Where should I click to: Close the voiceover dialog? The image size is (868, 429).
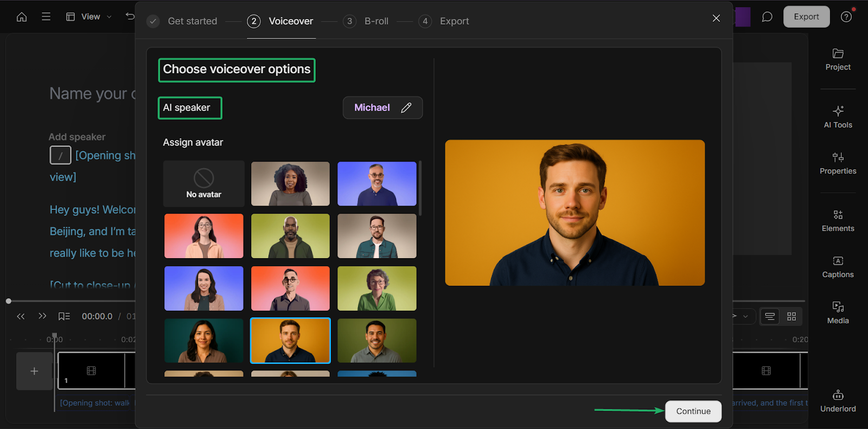[716, 18]
